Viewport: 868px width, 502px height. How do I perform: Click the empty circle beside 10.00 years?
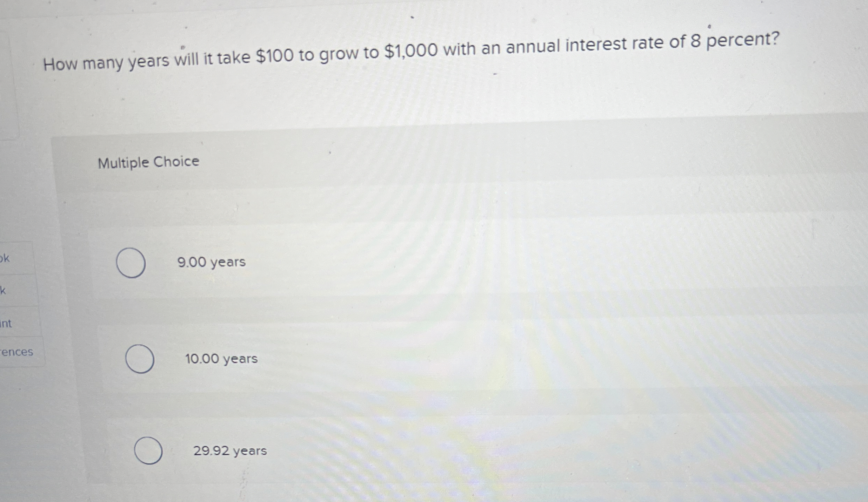click(140, 359)
